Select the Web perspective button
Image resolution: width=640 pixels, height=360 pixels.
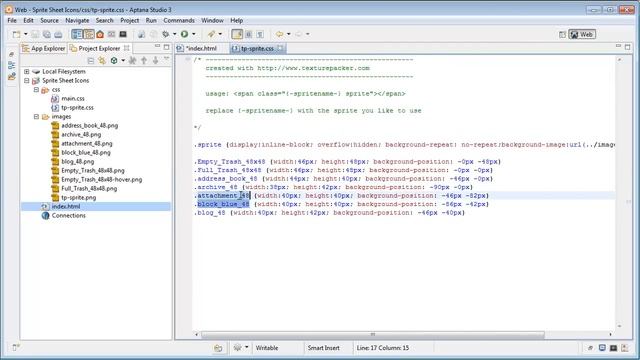coord(582,35)
